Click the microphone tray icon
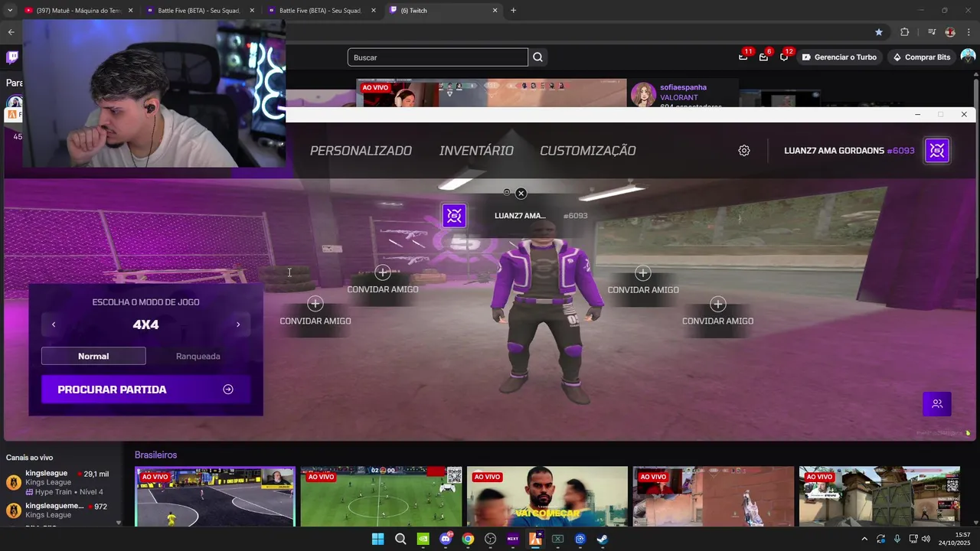This screenshot has width=980, height=551. pyautogui.click(x=897, y=539)
